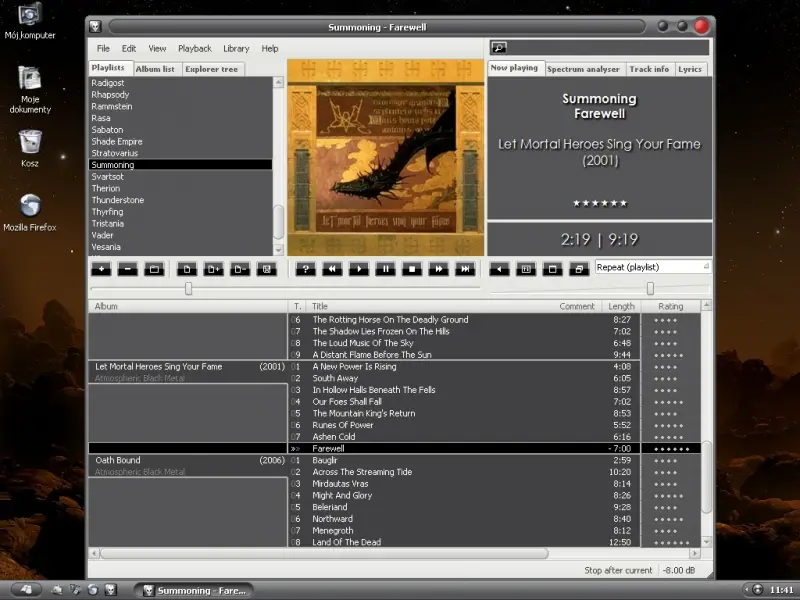Switch to the Track info tab

(x=649, y=69)
